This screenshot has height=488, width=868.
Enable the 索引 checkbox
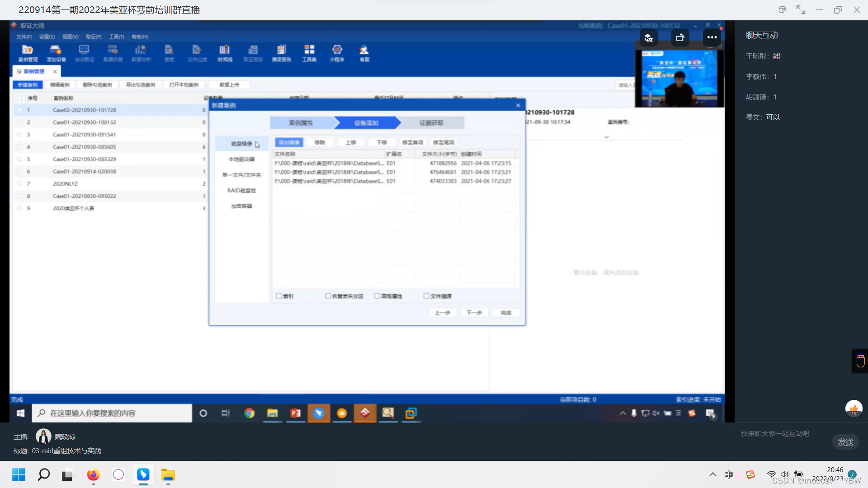pyautogui.click(x=279, y=296)
